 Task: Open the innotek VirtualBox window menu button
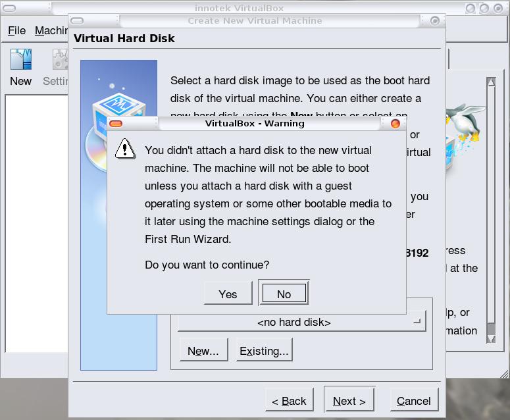click(9, 8)
